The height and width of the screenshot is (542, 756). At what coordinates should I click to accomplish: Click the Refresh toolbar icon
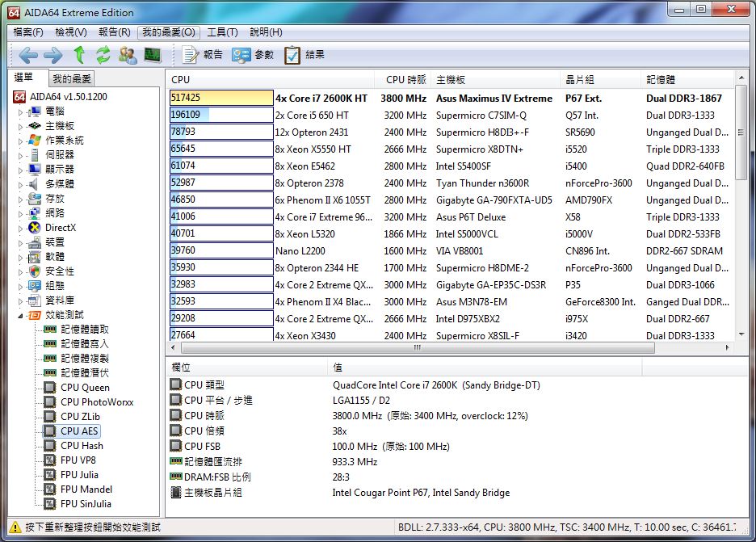[103, 55]
